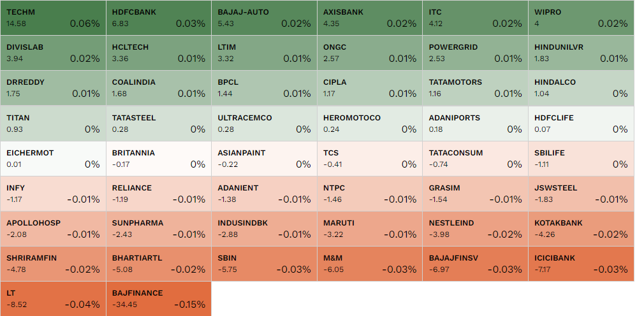This screenshot has width=644, height=316.
Task: Select the RELIANCE stock tile
Action: point(158,194)
